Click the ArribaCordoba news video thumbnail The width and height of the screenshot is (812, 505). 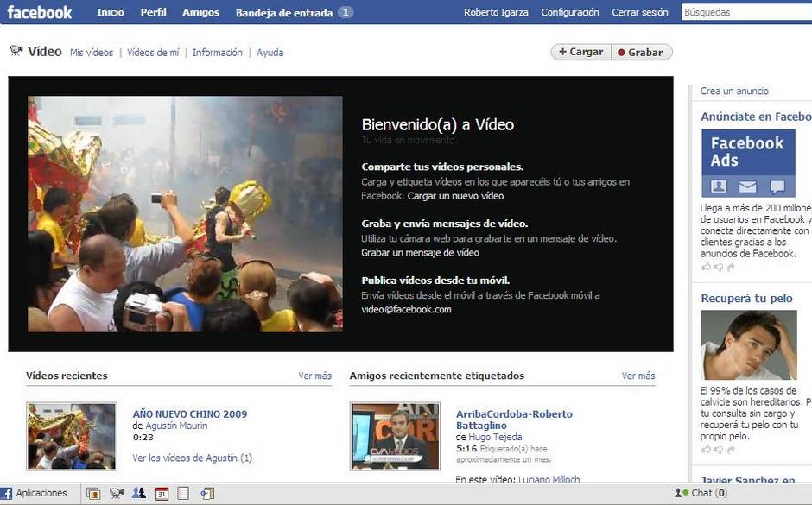395,436
